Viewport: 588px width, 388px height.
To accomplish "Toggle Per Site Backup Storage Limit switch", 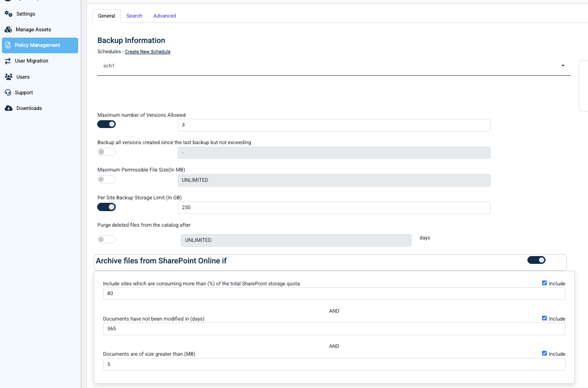I will [x=106, y=207].
